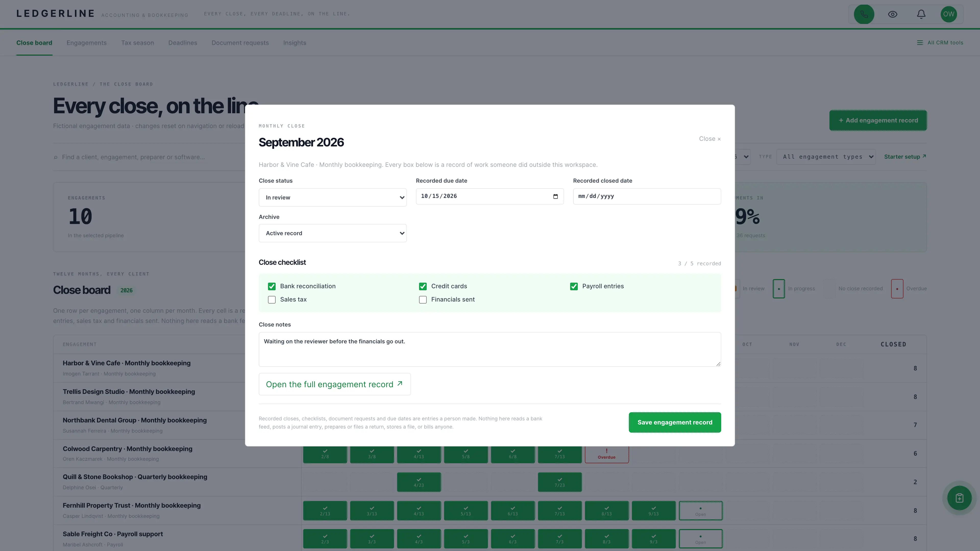The height and width of the screenshot is (551, 980).
Task: Open the OW user avatar menu
Action: click(948, 14)
